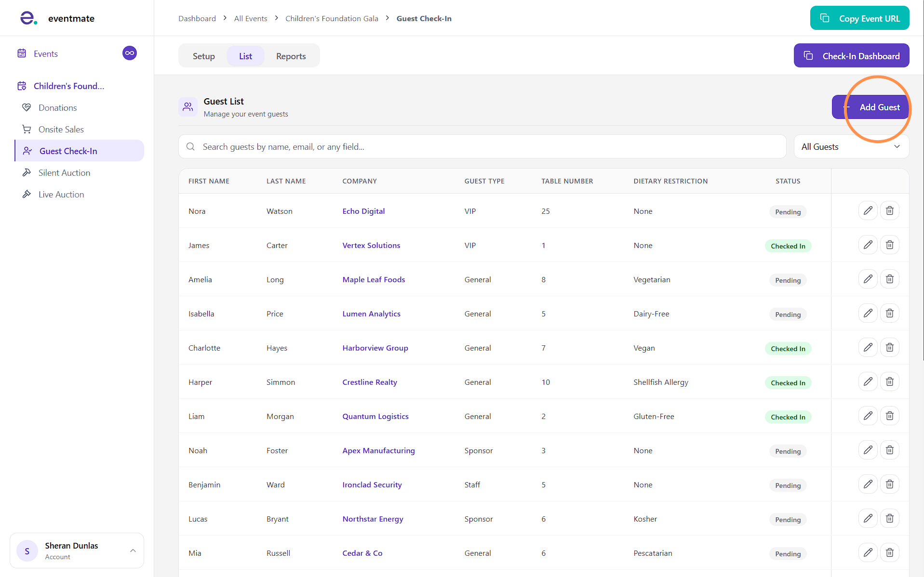Screen dimensions: 924x577
Task: Open Ironclad Security company link
Action: (x=372, y=485)
